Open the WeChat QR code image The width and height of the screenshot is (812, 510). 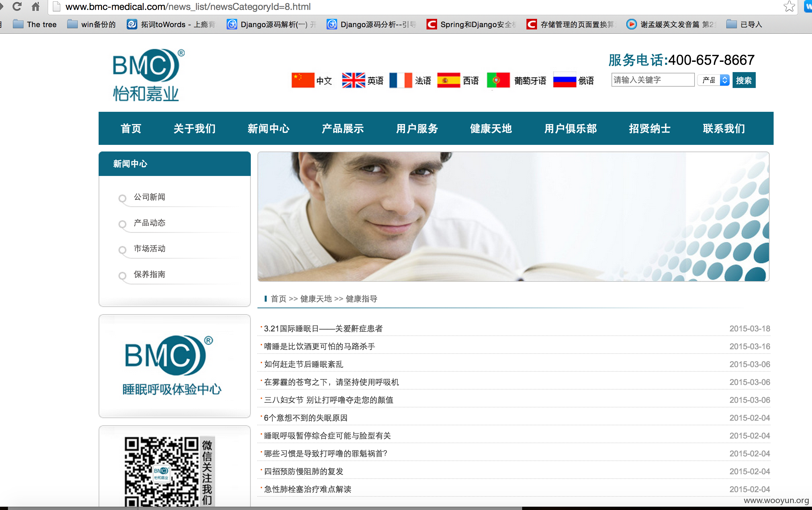tap(162, 472)
